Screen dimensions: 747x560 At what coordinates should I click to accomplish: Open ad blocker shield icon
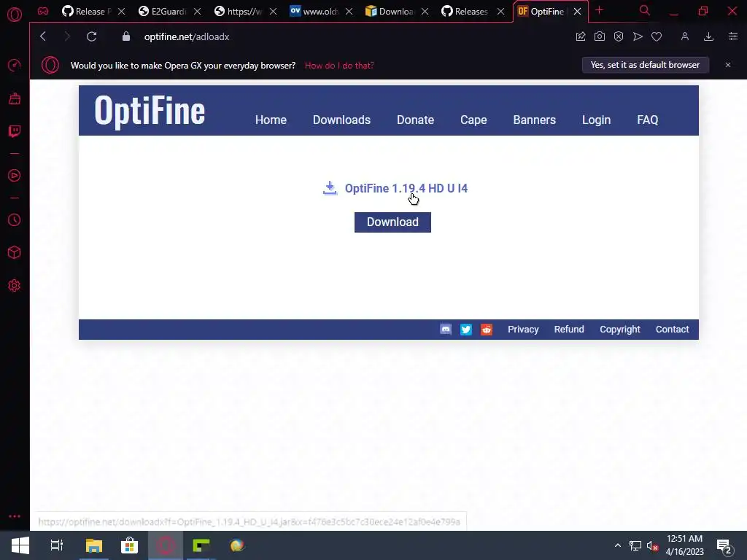click(x=619, y=36)
